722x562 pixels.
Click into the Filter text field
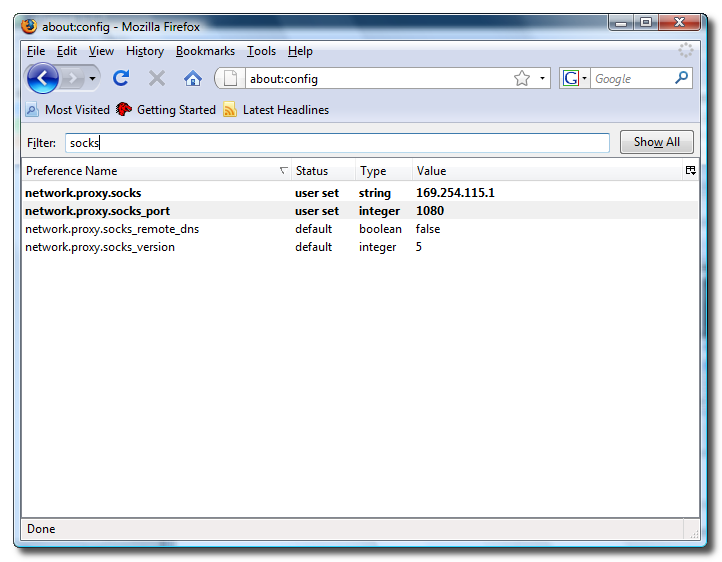click(x=337, y=143)
